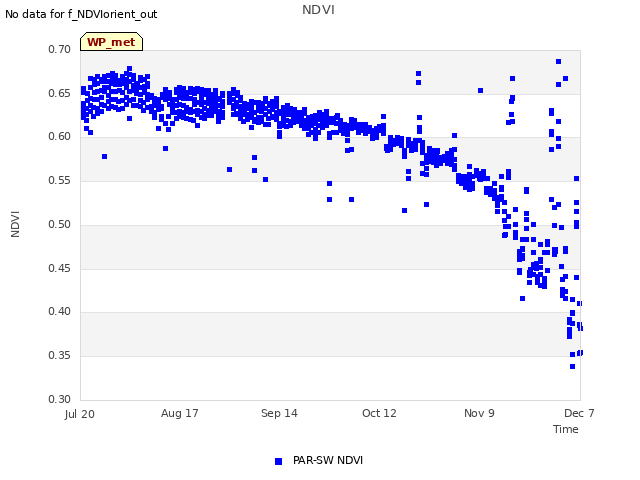Click the 0.40 y-axis value
The image size is (640, 480).
60,311
